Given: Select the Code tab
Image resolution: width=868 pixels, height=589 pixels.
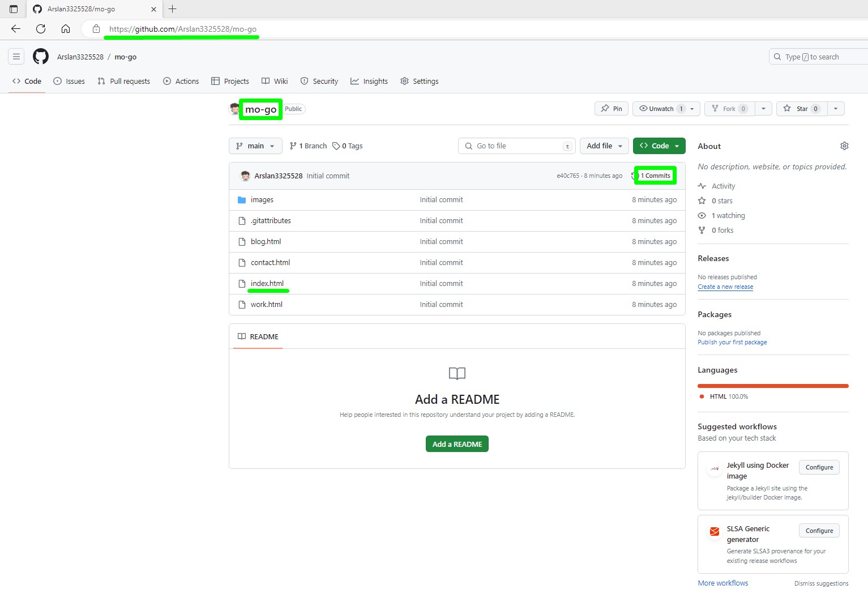Looking at the screenshot, I should (27, 82).
